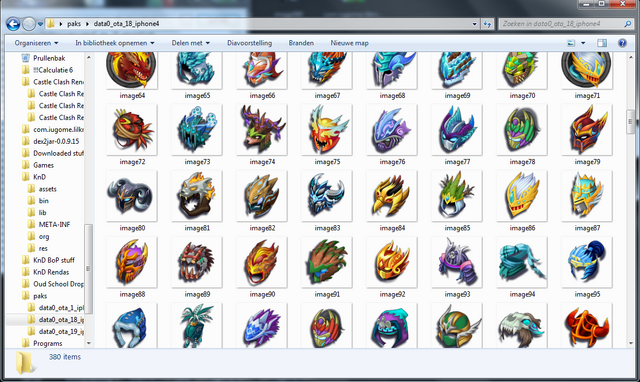The height and width of the screenshot is (382, 640).
Task: Open the 'Delen met' menu
Action: (191, 43)
